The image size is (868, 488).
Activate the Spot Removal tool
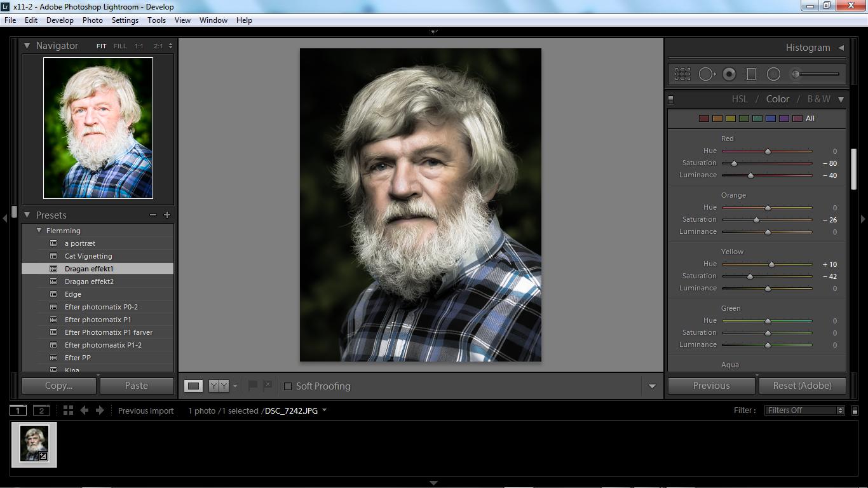706,74
